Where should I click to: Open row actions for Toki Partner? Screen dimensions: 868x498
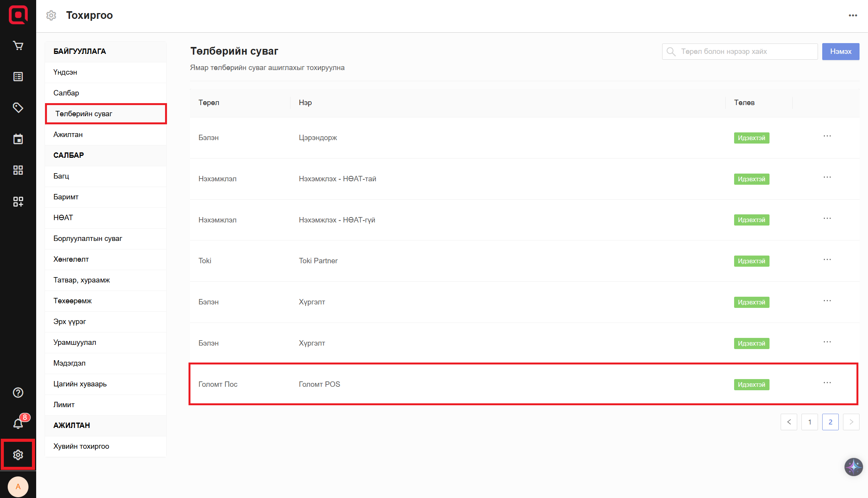pyautogui.click(x=827, y=260)
